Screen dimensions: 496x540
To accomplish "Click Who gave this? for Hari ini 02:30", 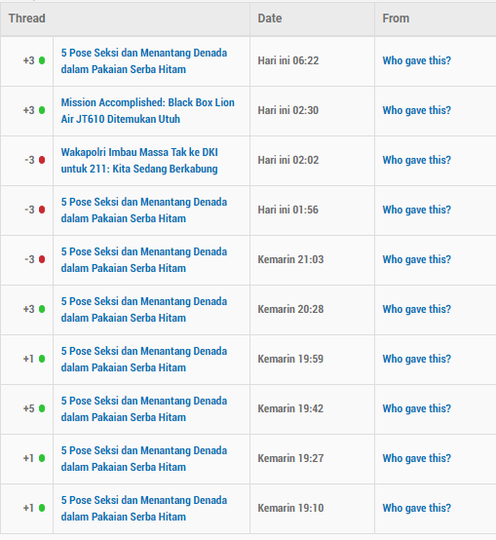I will [x=417, y=110].
